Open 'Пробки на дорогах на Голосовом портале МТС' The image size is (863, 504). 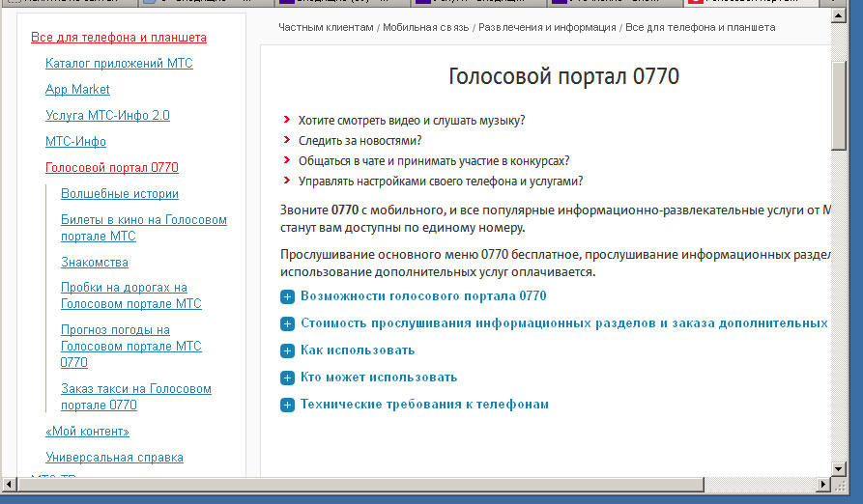[131, 295]
